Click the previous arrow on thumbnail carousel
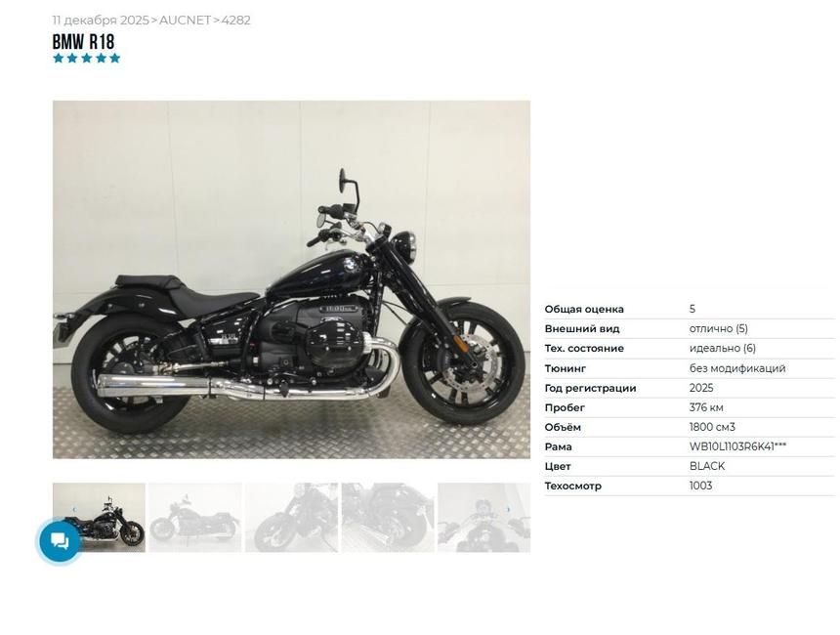The width and height of the screenshot is (840, 635). pos(74,509)
